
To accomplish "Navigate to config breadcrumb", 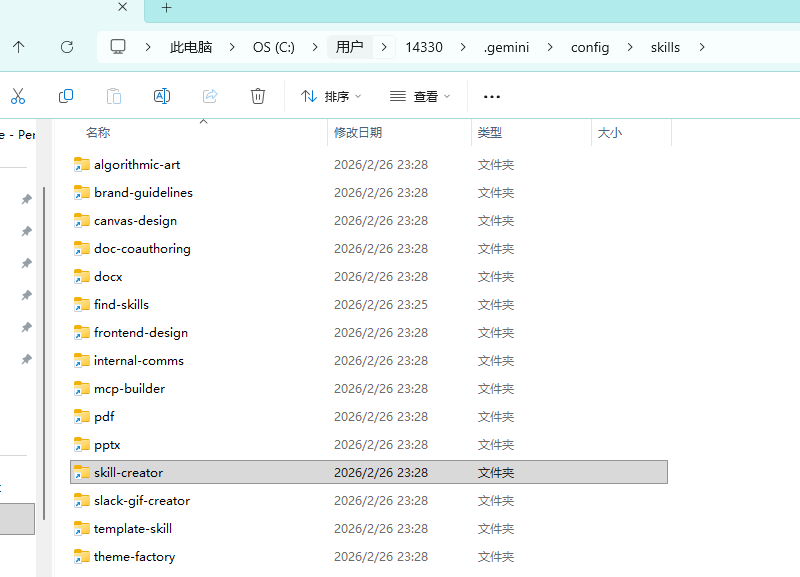I will tap(590, 47).
